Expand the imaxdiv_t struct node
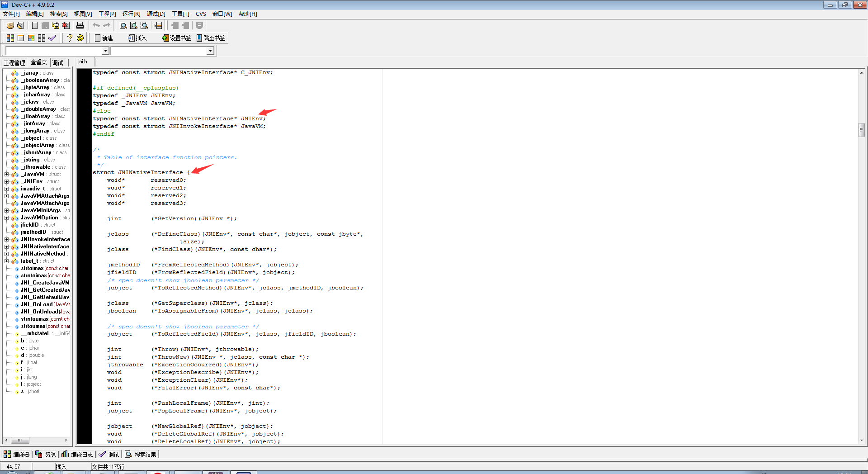868x474 pixels. (7, 189)
